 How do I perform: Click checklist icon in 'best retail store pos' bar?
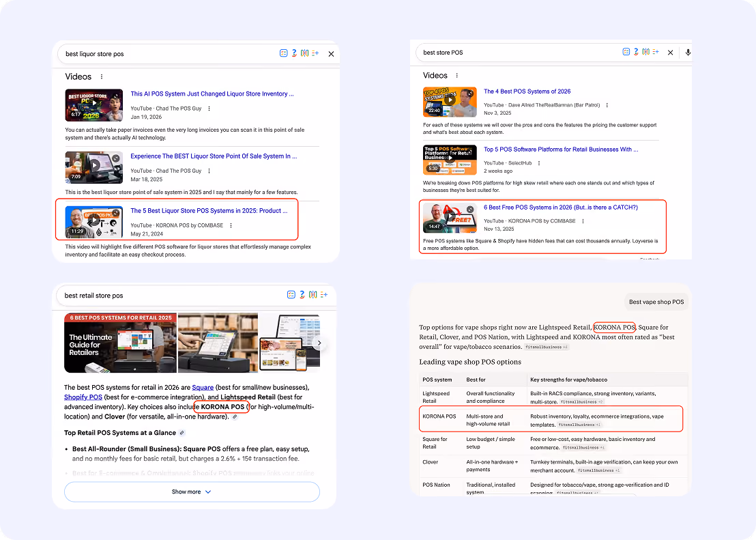(291, 294)
